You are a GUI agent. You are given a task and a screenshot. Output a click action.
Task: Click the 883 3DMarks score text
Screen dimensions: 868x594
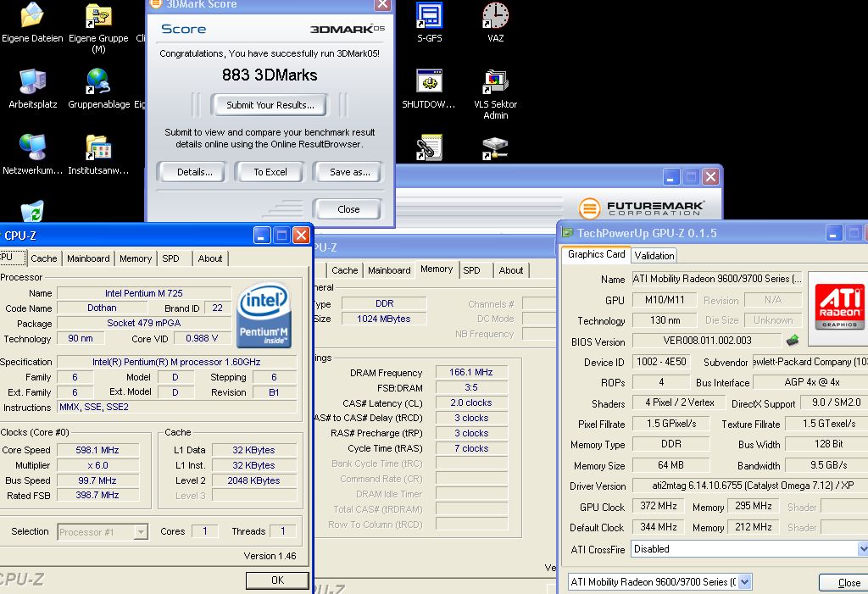pos(270,75)
